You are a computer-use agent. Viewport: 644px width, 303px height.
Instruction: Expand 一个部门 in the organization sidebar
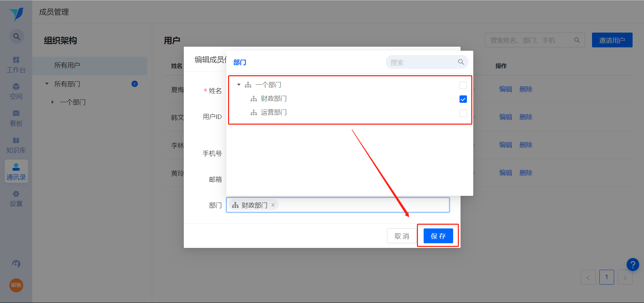click(x=53, y=102)
